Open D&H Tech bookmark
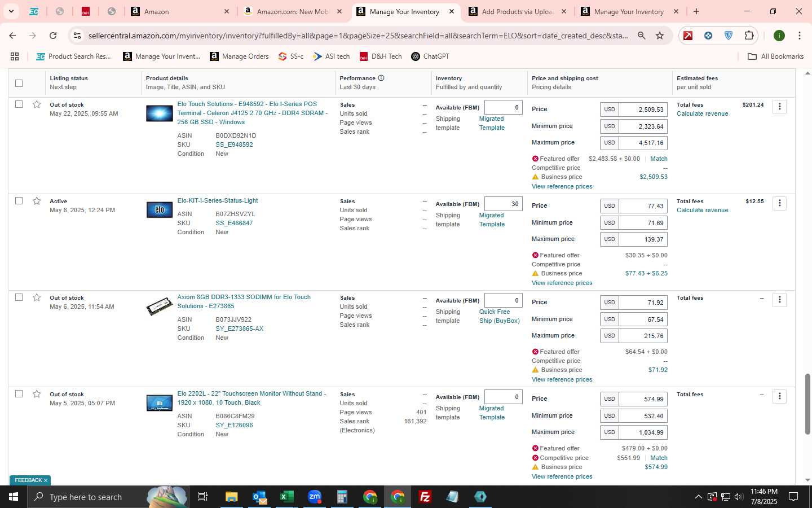This screenshot has width=812, height=508. tap(381, 56)
